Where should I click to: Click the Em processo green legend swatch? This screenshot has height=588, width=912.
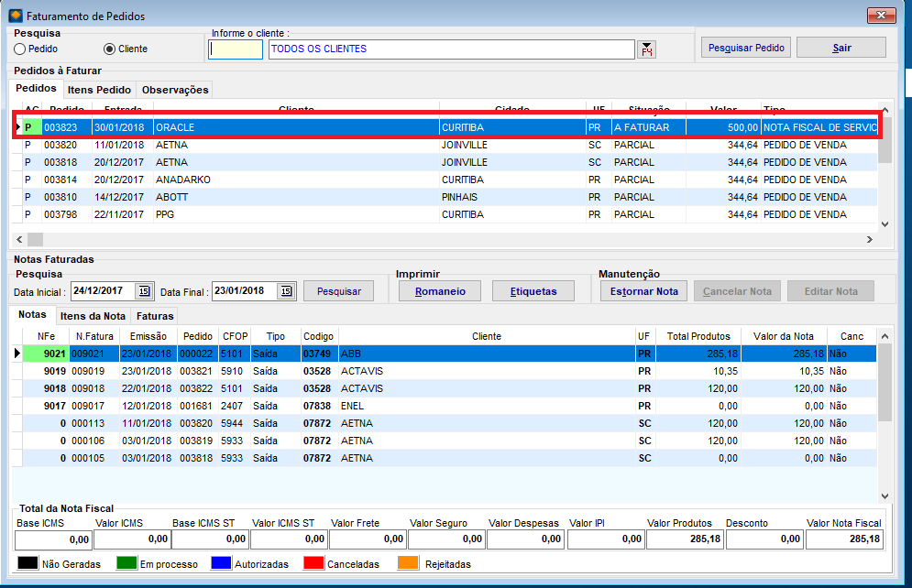126,563
